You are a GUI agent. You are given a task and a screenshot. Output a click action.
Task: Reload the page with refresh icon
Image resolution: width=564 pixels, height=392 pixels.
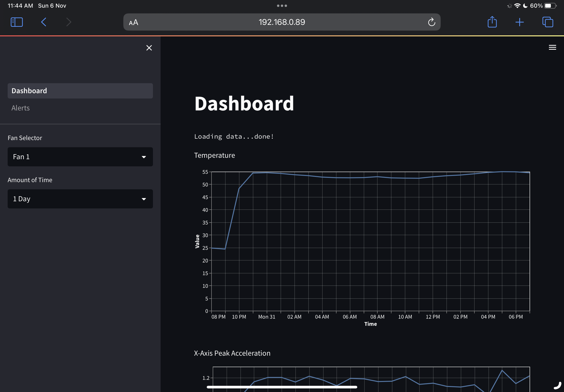click(431, 22)
